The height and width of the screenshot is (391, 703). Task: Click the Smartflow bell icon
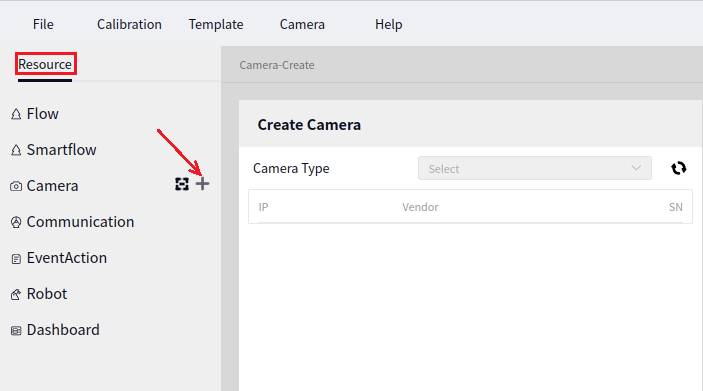click(x=16, y=150)
